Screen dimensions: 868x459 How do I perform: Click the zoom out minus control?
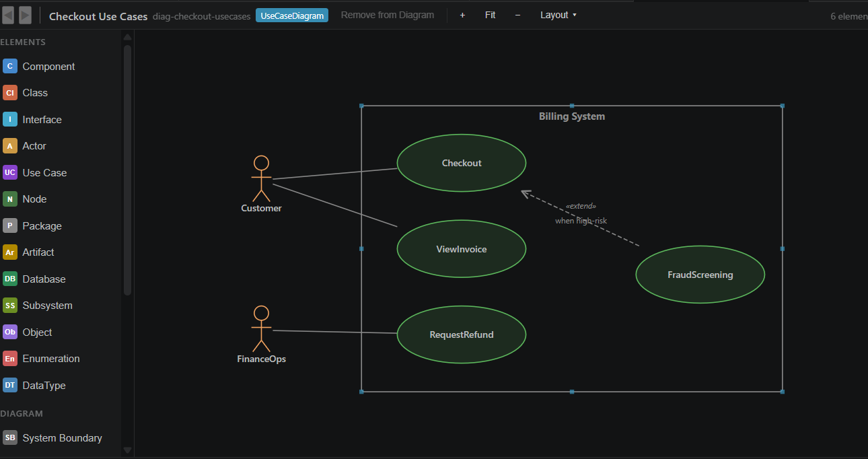(x=517, y=14)
